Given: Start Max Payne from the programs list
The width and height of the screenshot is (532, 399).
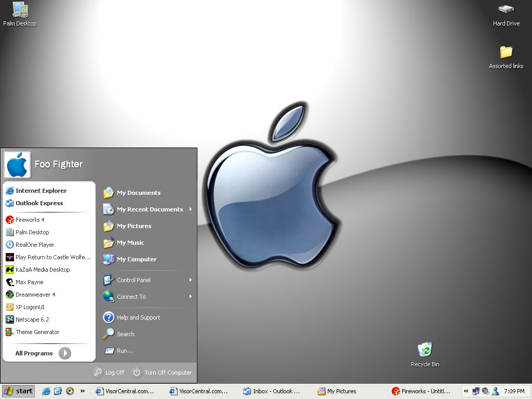Looking at the screenshot, I should click(x=29, y=282).
